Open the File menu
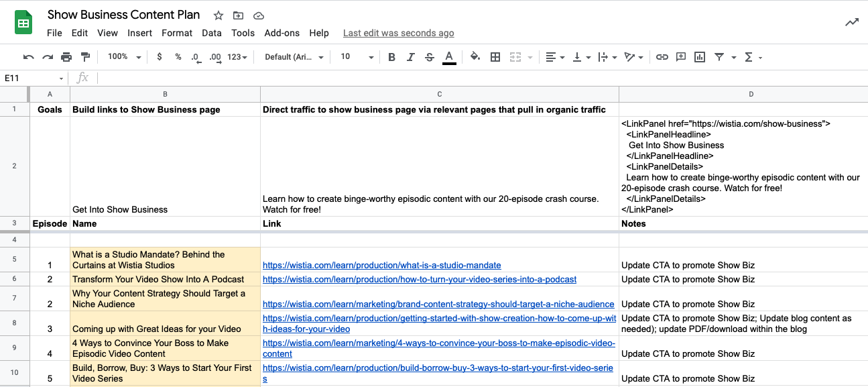 [x=54, y=33]
